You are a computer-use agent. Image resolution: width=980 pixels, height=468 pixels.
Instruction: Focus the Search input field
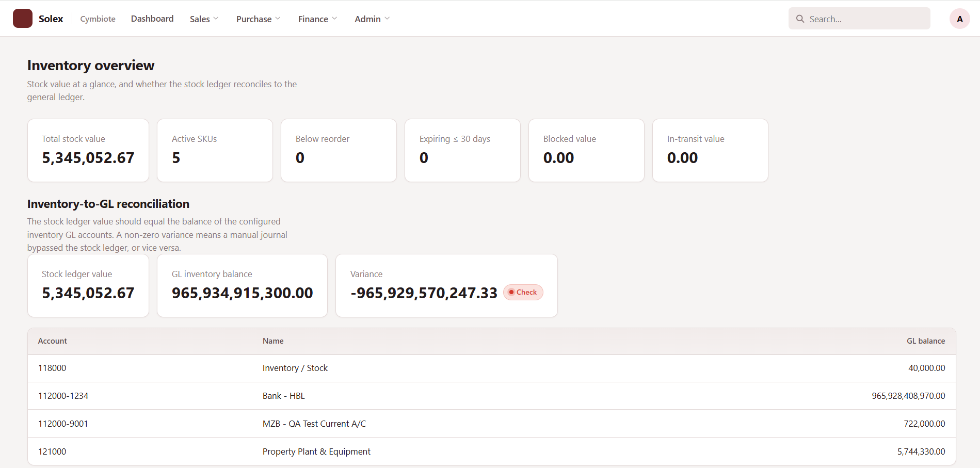click(859, 19)
